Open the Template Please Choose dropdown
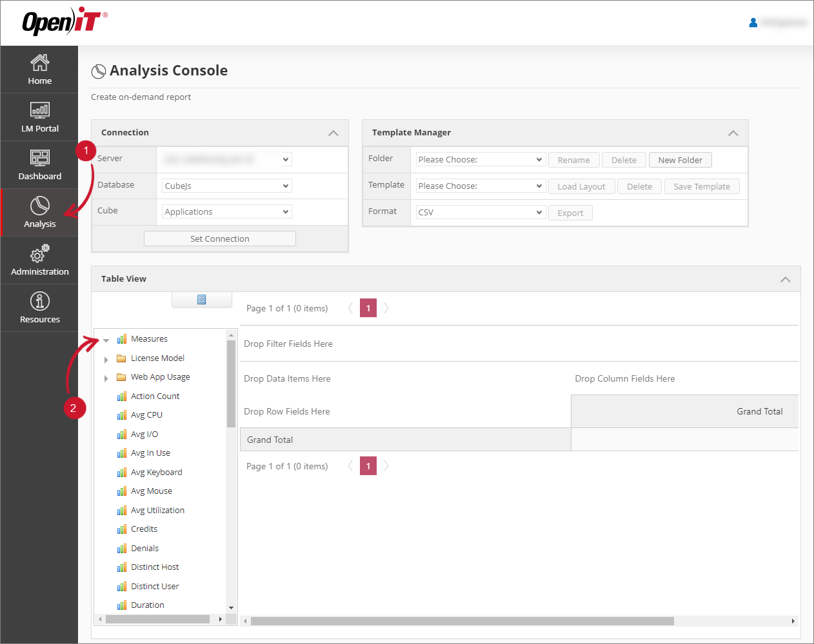The width and height of the screenshot is (814, 644). coord(481,186)
